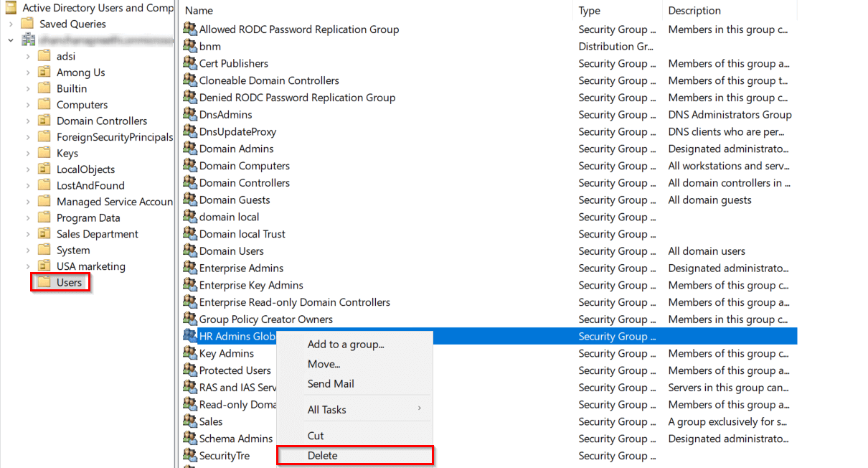Open the All Tasks submenu

(x=326, y=408)
